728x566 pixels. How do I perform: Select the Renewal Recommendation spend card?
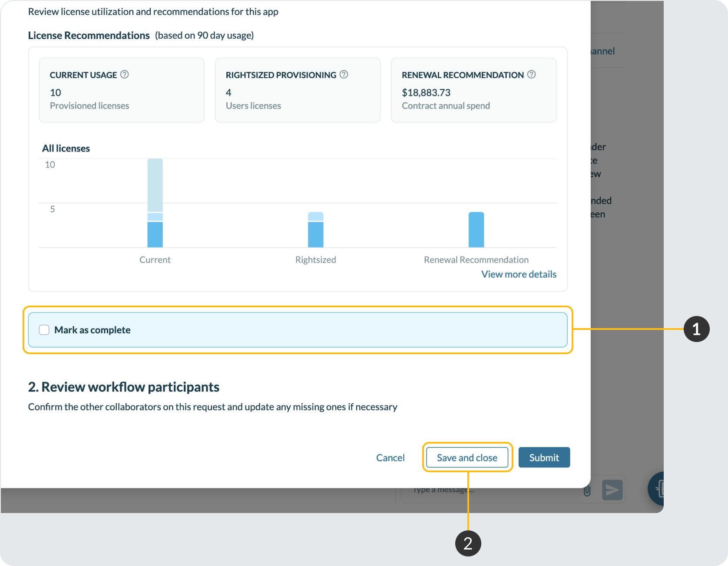tap(473, 90)
